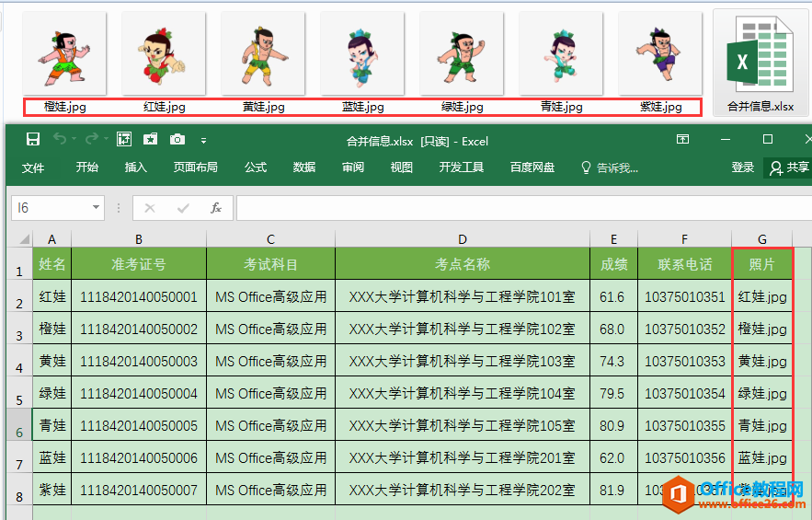Select cell with score 74.3
This screenshot has height=520, width=812.
click(613, 361)
